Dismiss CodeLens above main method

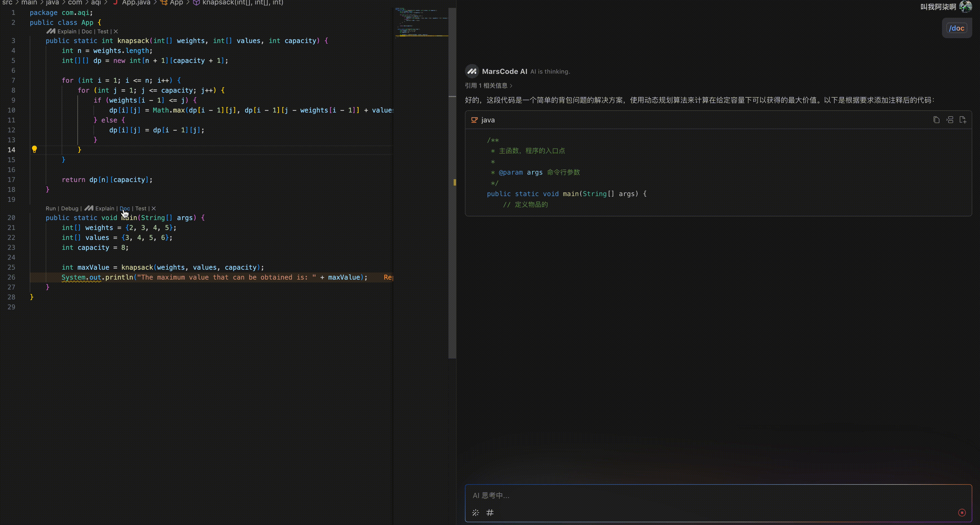[154, 209]
